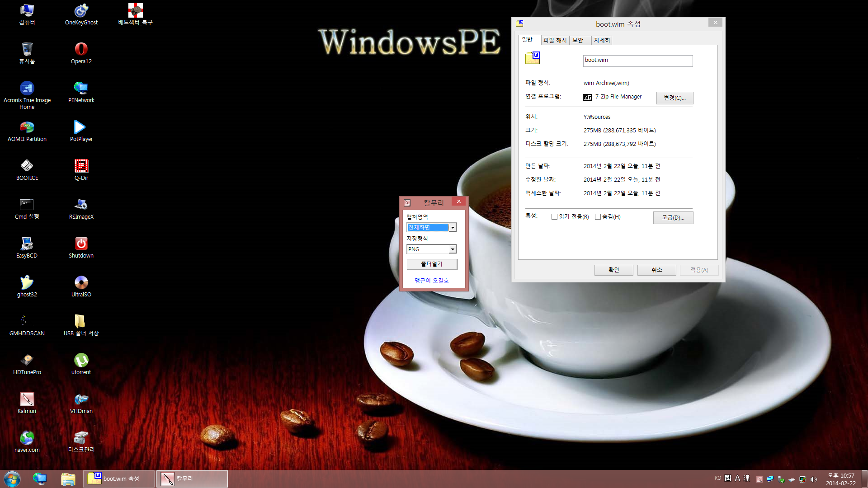This screenshot has width=868, height=488.
Task: Confirm with 확인 button
Action: (613, 270)
